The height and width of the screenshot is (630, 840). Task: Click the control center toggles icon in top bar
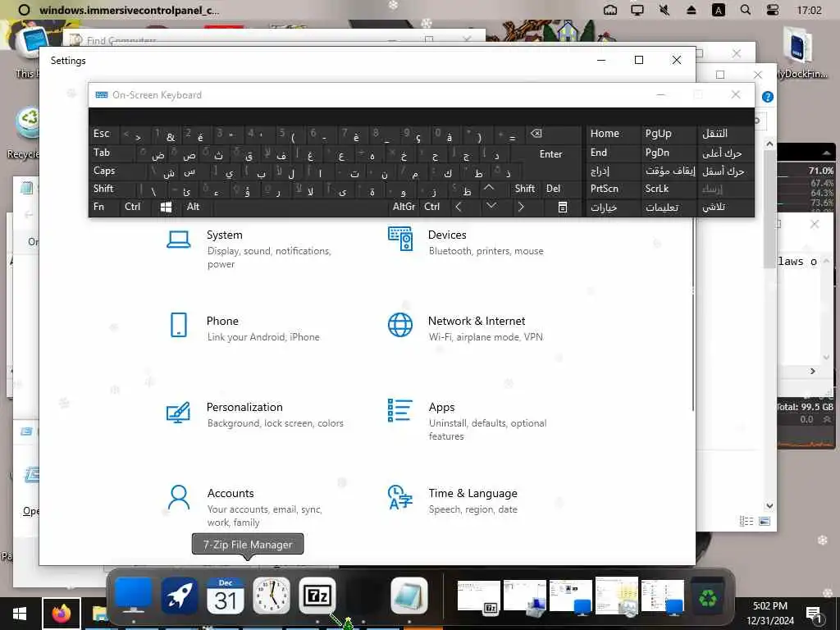pos(773,10)
